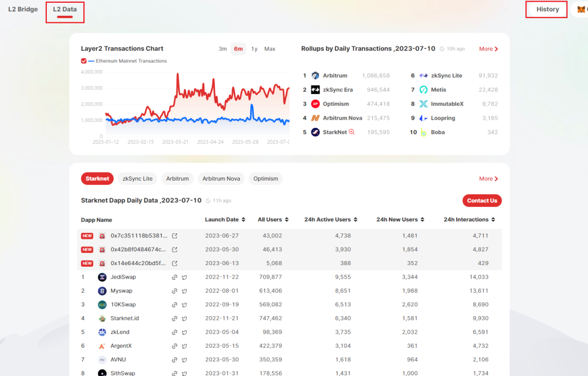Open JediSwap website link icon

(174, 278)
